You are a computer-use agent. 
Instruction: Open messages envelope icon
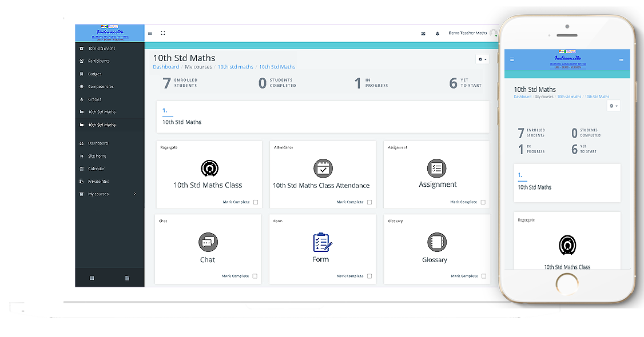click(423, 34)
